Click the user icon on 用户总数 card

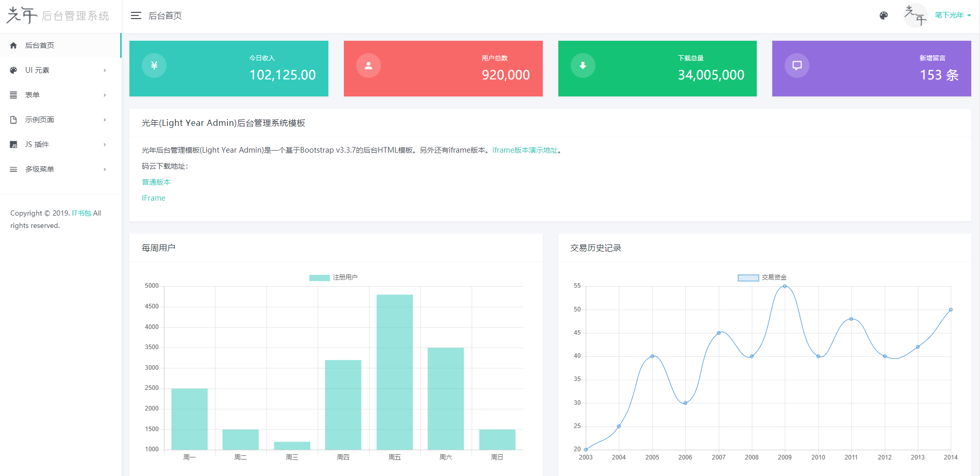tap(369, 65)
